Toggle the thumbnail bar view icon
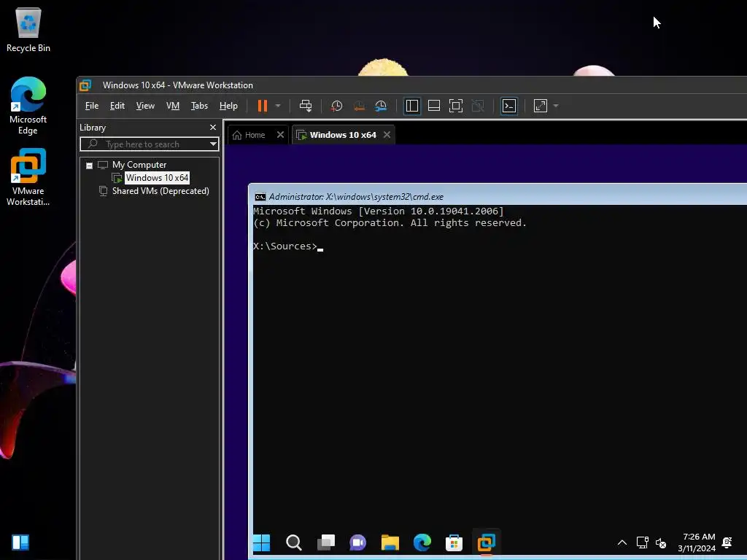 coord(434,106)
